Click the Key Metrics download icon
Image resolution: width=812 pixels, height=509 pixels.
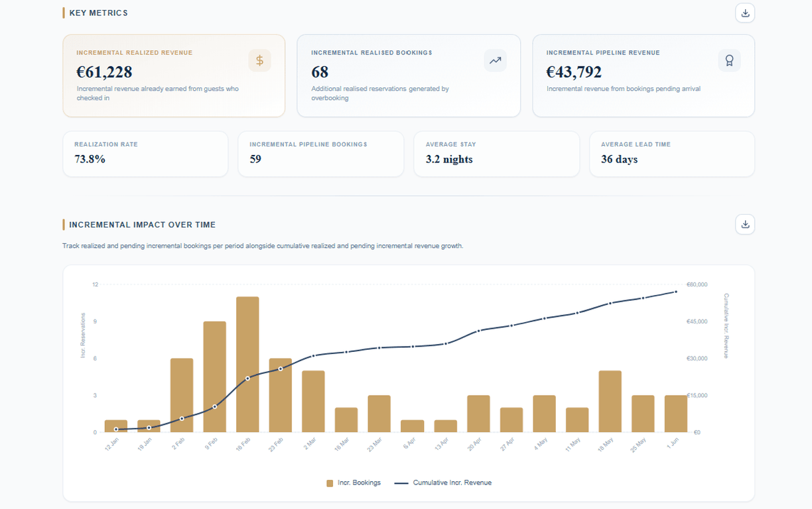click(x=745, y=13)
